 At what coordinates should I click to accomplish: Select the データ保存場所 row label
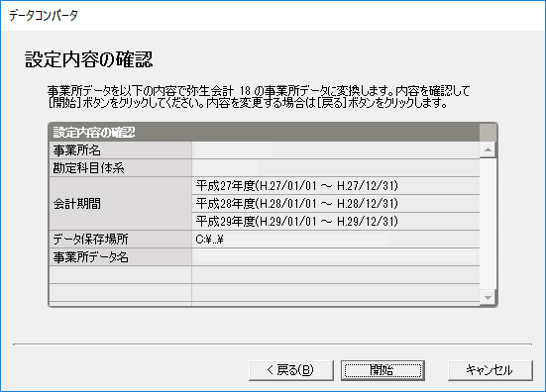[x=121, y=240]
